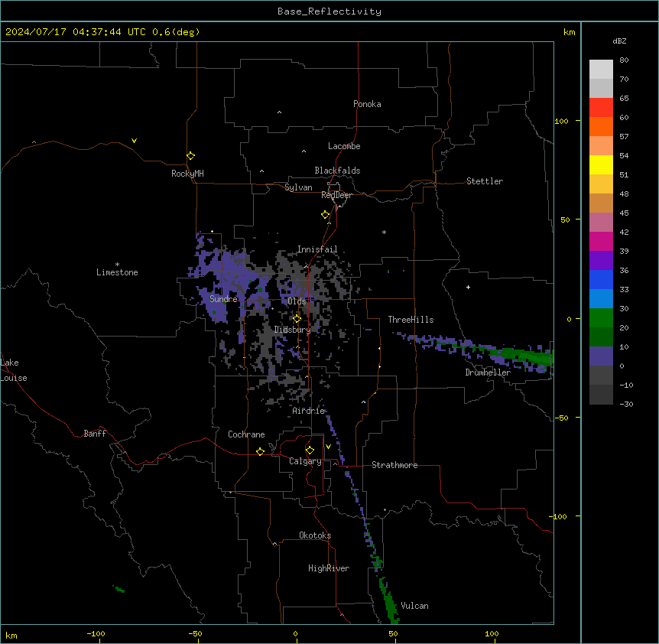Pick the magenta 39-42 dBZ legend swatch
The height and width of the screenshot is (644, 659).
point(601,241)
